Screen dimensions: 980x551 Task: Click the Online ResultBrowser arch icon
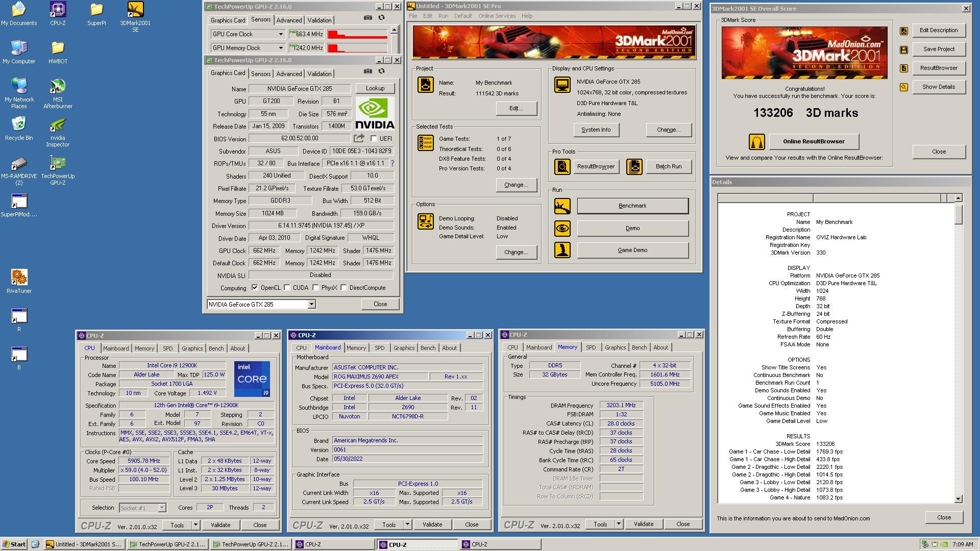757,141
